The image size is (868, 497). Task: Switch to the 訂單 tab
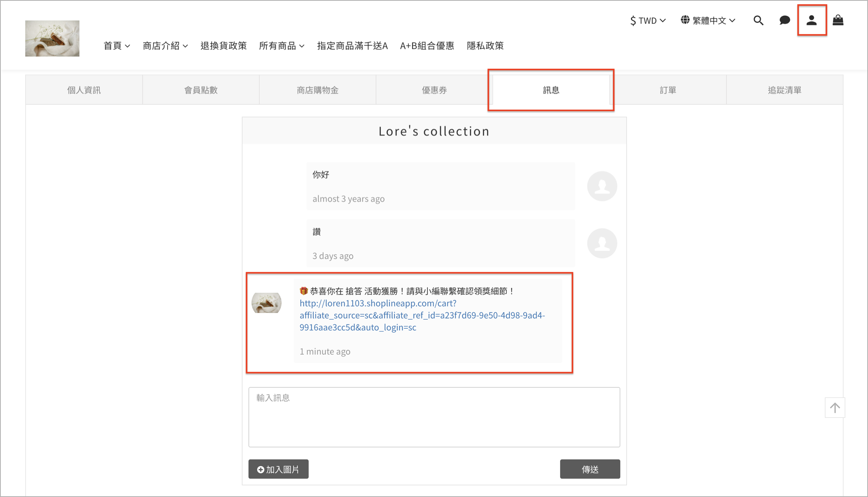668,90
